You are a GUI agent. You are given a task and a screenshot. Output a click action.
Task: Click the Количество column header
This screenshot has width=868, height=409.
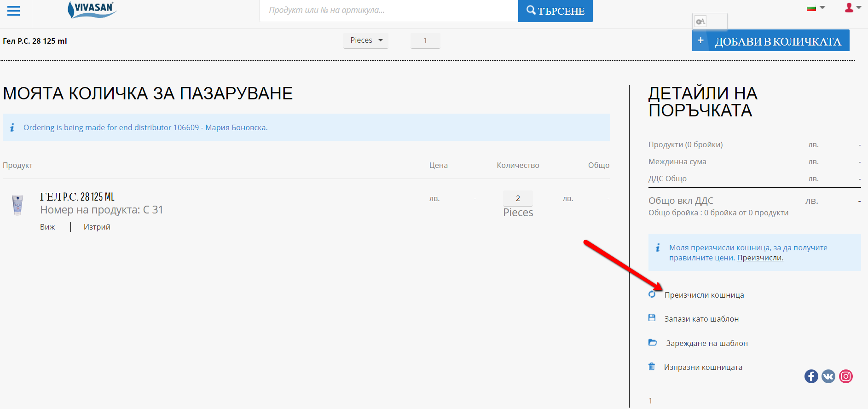coord(518,165)
